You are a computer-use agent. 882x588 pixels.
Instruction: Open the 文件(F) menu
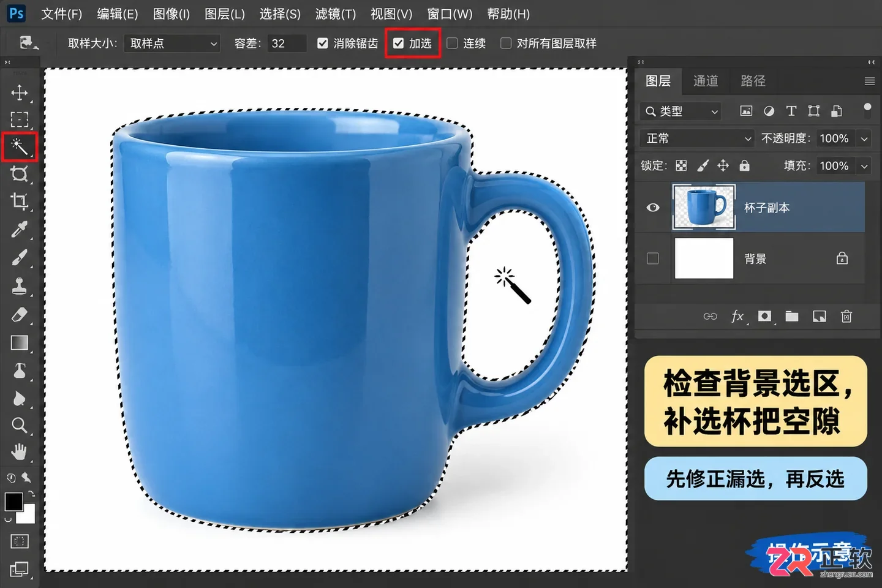pos(61,13)
